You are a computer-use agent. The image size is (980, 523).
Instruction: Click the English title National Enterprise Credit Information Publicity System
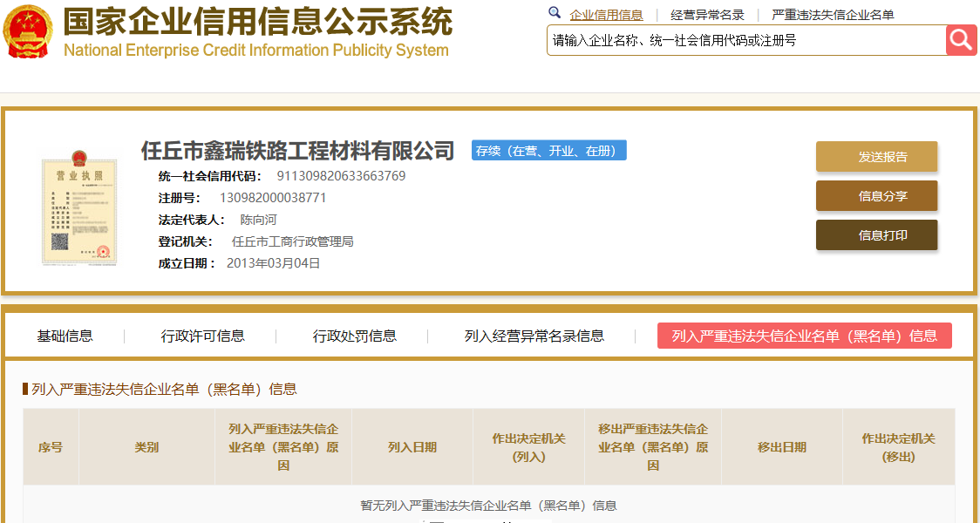256,50
